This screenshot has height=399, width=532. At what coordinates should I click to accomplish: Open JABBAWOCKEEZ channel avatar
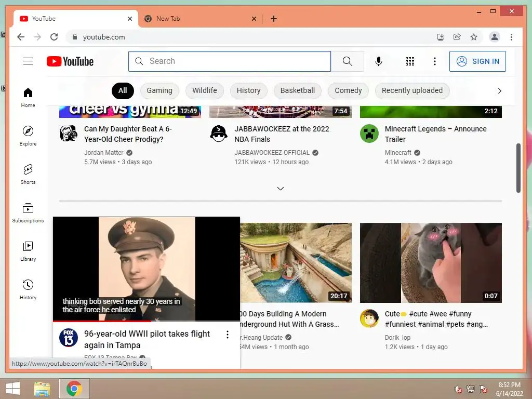pos(219,133)
